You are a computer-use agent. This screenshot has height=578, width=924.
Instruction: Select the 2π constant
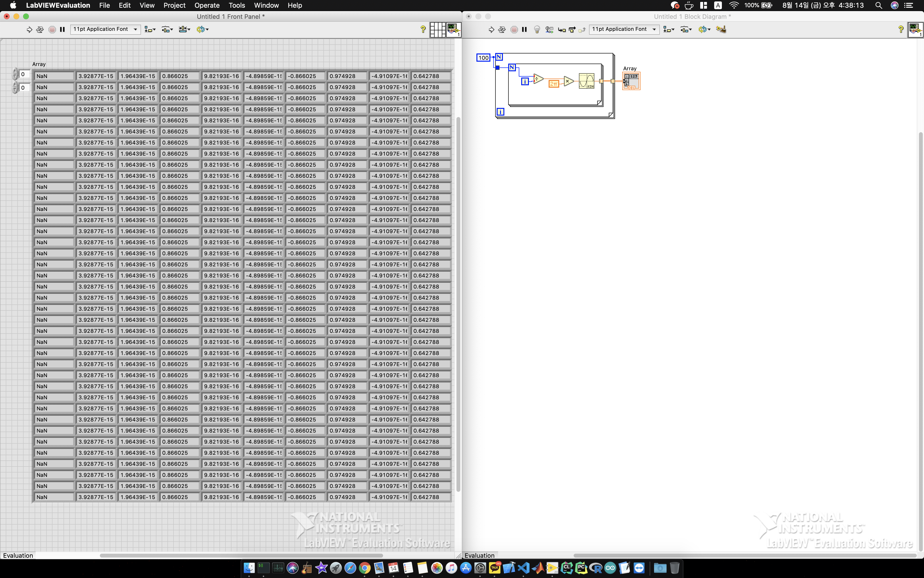pos(554,84)
